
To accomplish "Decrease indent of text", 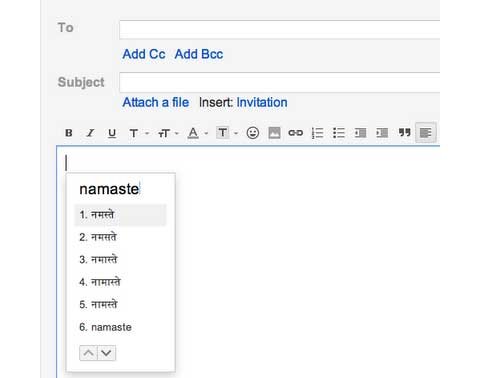I will (360, 133).
